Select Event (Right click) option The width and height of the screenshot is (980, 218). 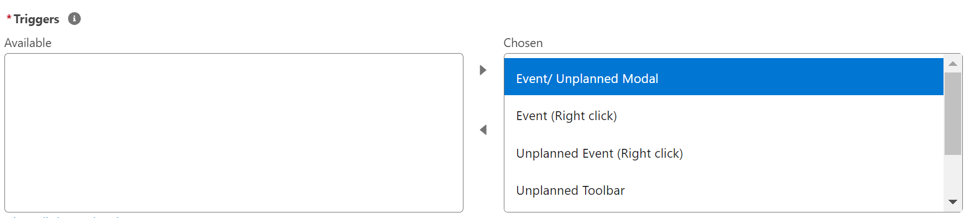[723, 116]
